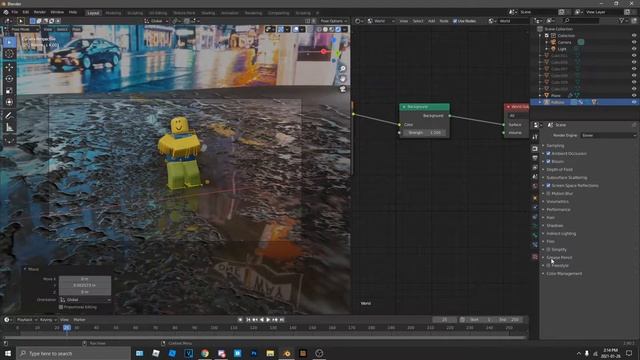
Task: Select the Move tool
Action: [x=9, y=68]
